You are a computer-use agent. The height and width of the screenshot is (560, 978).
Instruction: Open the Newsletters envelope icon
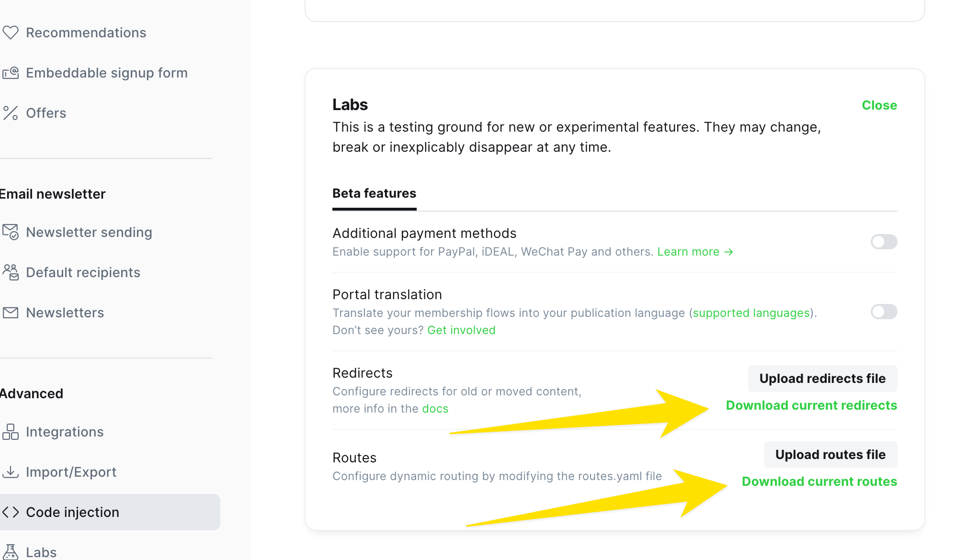[x=11, y=312]
